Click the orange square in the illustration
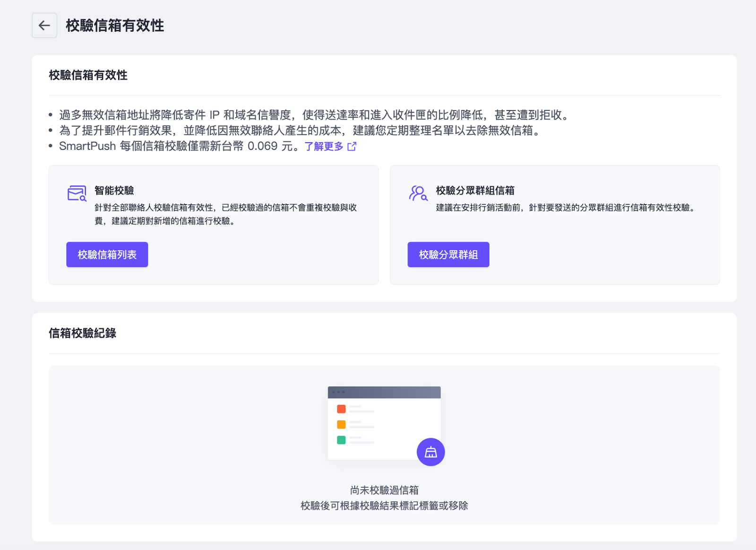 (x=341, y=424)
